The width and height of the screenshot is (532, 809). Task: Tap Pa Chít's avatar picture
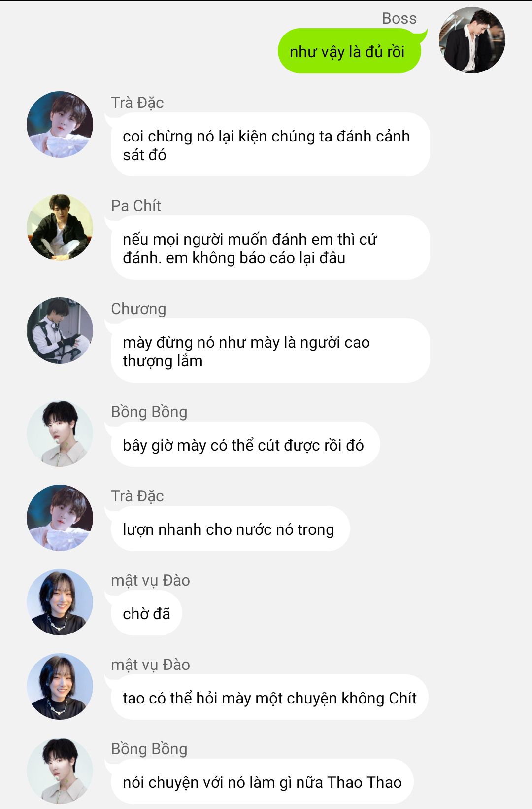pos(60,227)
